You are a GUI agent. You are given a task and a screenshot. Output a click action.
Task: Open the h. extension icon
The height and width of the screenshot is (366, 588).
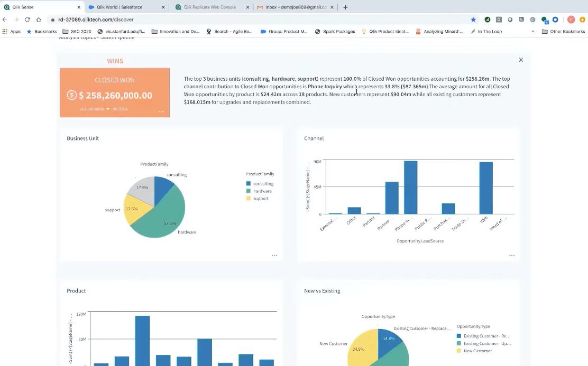521,20
